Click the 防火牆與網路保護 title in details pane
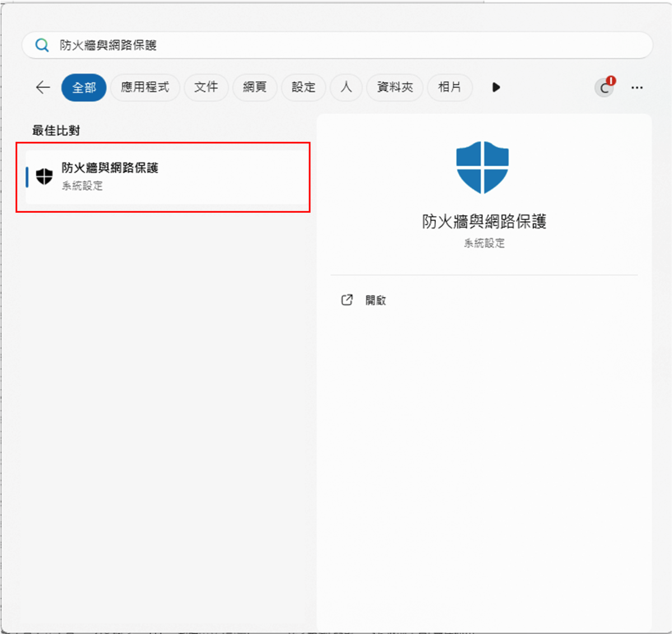 [x=484, y=222]
